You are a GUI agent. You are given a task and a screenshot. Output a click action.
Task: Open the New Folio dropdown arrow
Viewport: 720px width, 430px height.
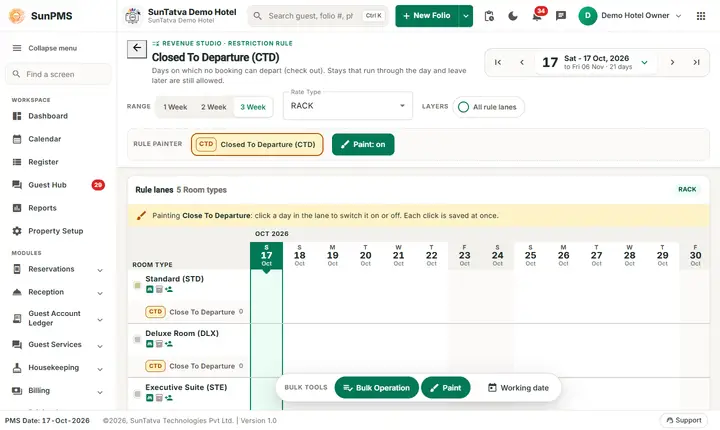[x=466, y=16]
